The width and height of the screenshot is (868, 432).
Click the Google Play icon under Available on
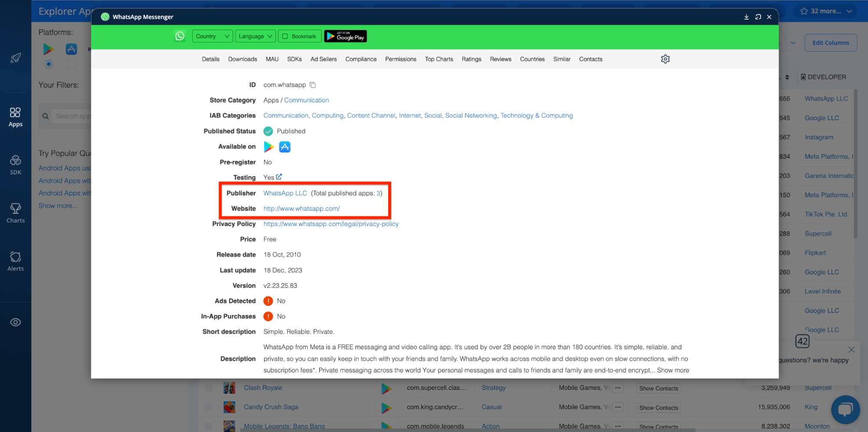[x=269, y=147]
